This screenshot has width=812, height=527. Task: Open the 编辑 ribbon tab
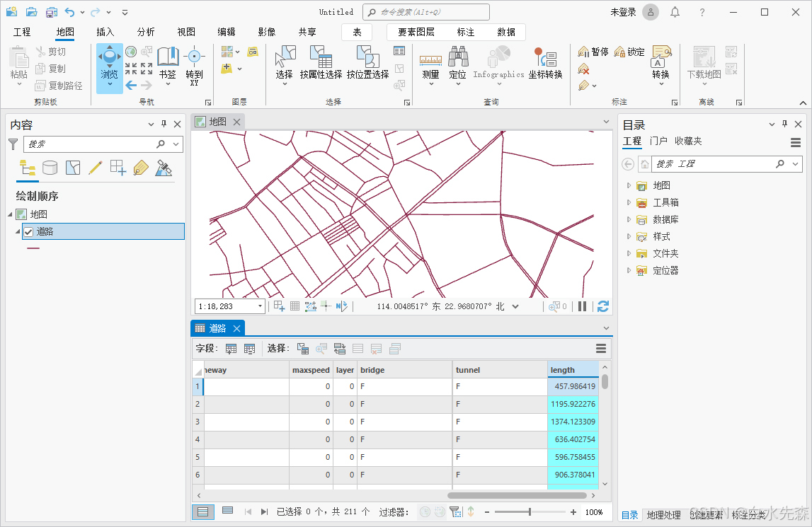[x=227, y=32]
